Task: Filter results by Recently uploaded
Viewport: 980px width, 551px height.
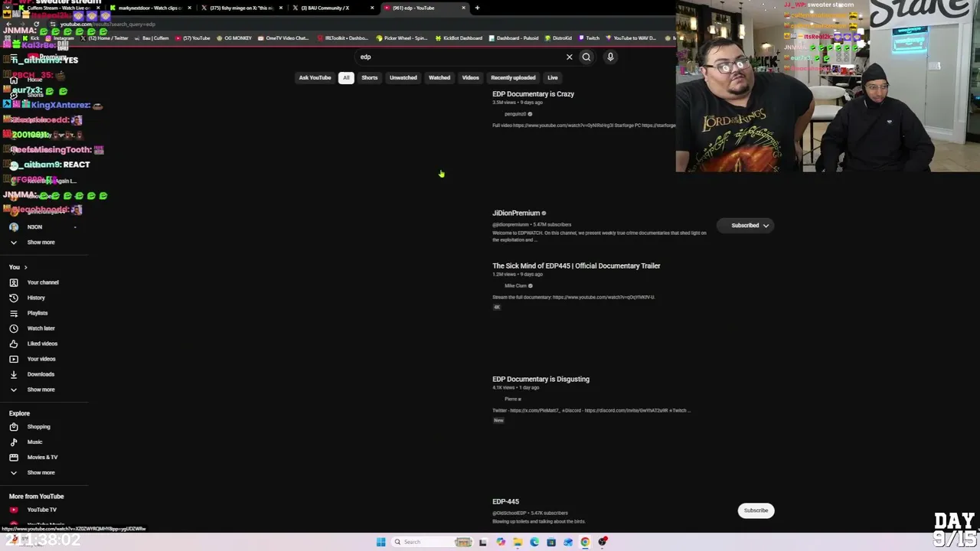Action: pyautogui.click(x=513, y=77)
